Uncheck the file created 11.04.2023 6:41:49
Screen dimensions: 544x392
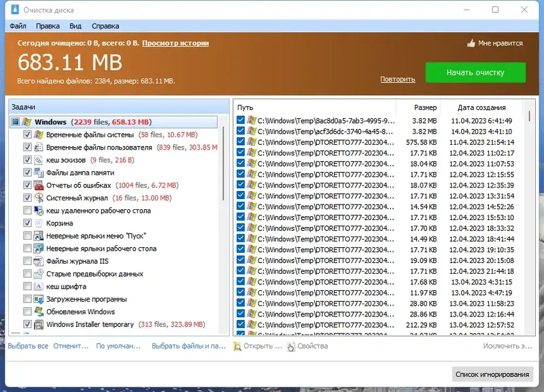point(241,120)
